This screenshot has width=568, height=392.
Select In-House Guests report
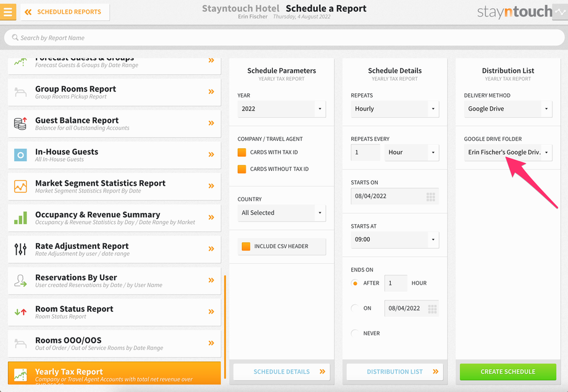tap(114, 155)
